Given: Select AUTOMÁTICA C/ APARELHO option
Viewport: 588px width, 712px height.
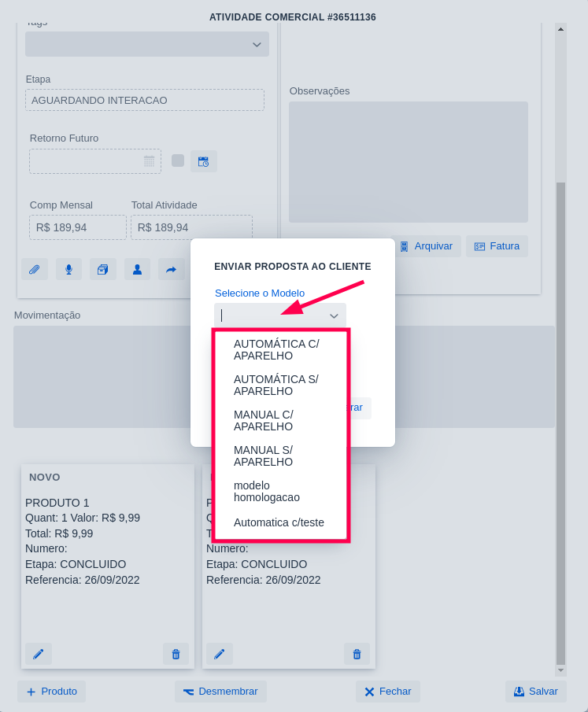Looking at the screenshot, I should point(276,349).
